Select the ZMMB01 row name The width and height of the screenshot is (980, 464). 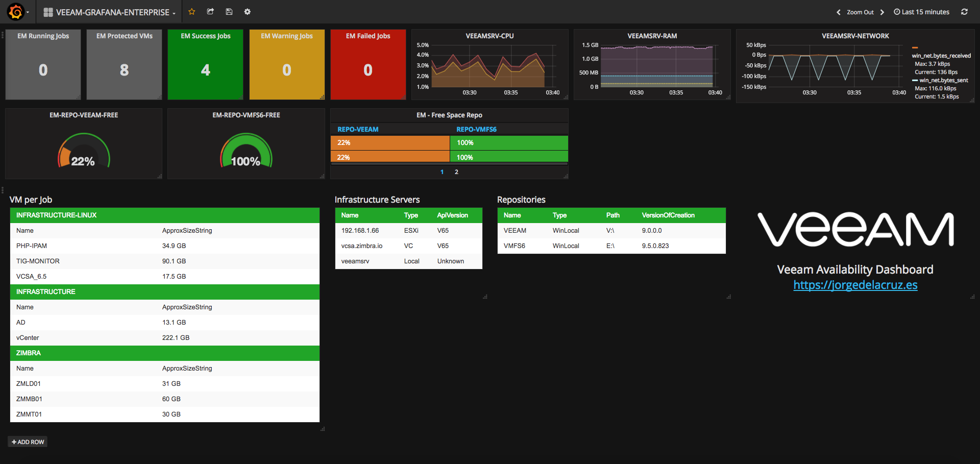coord(29,399)
